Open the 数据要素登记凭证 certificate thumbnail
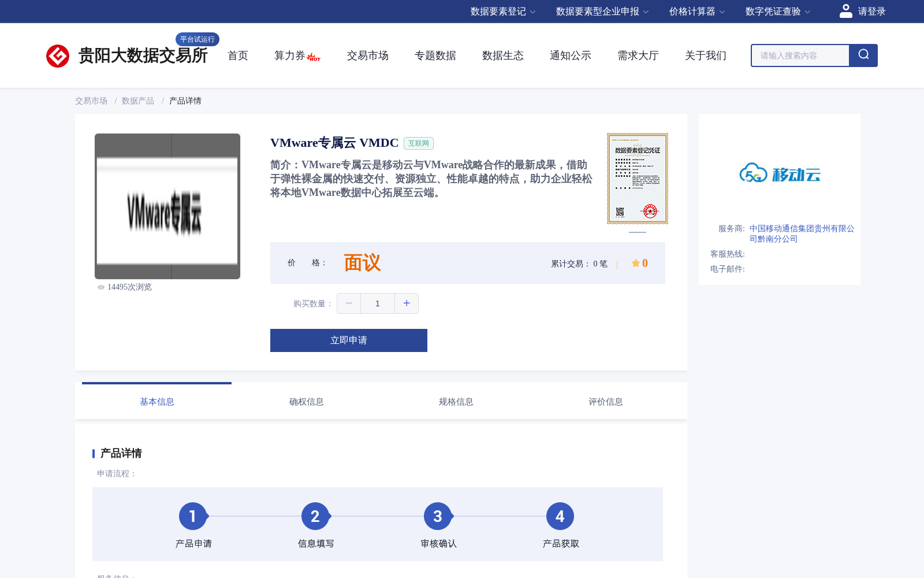 pyautogui.click(x=638, y=179)
